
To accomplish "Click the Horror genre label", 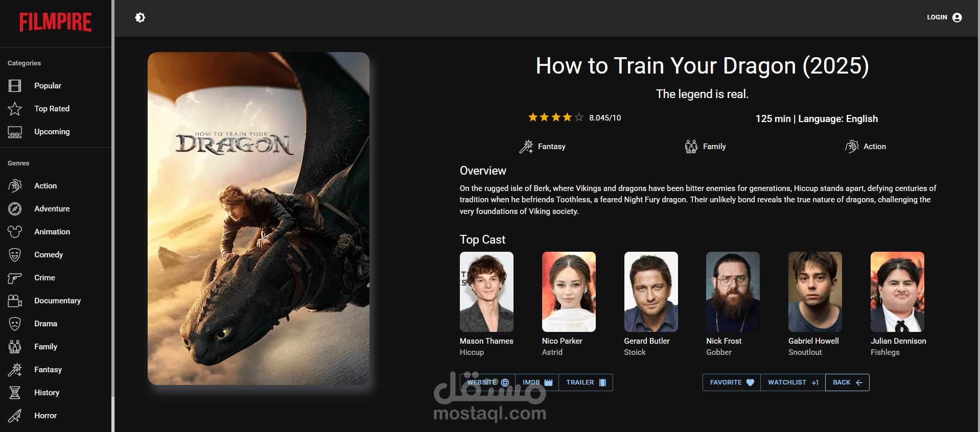I will coord(45,416).
